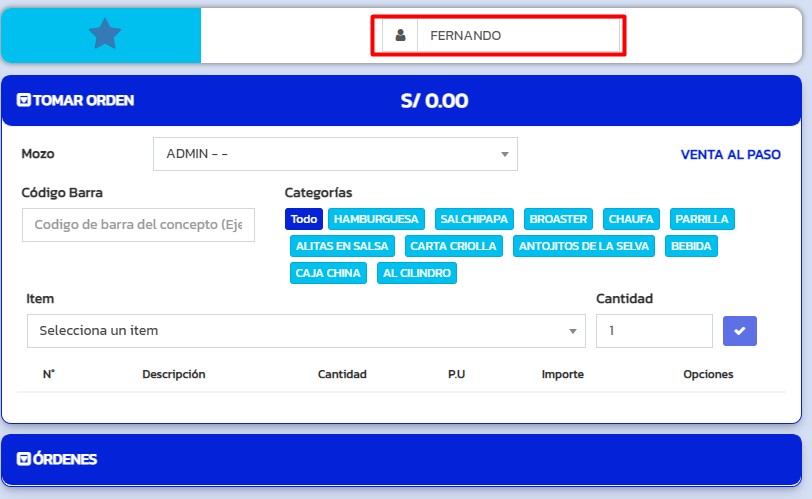Filter items by ALITAS EN SALSA
The width and height of the screenshot is (812, 499).
[343, 246]
